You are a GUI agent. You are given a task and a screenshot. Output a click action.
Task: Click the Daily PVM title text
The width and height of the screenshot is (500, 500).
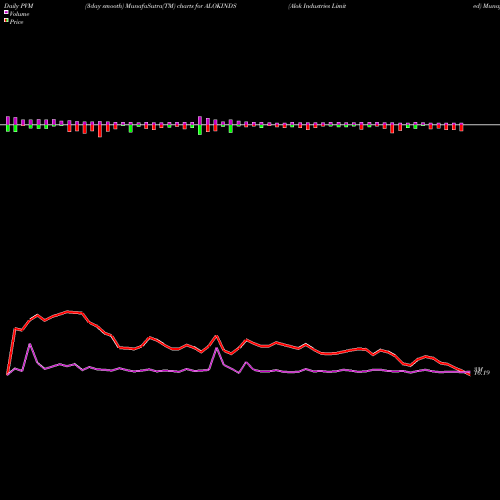click(x=19, y=6)
